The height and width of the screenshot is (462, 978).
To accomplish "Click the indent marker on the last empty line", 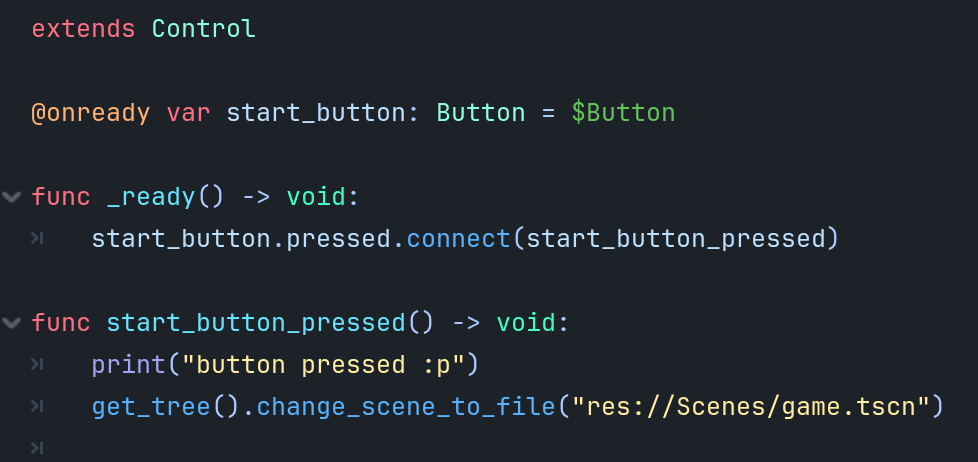I will click(36, 447).
